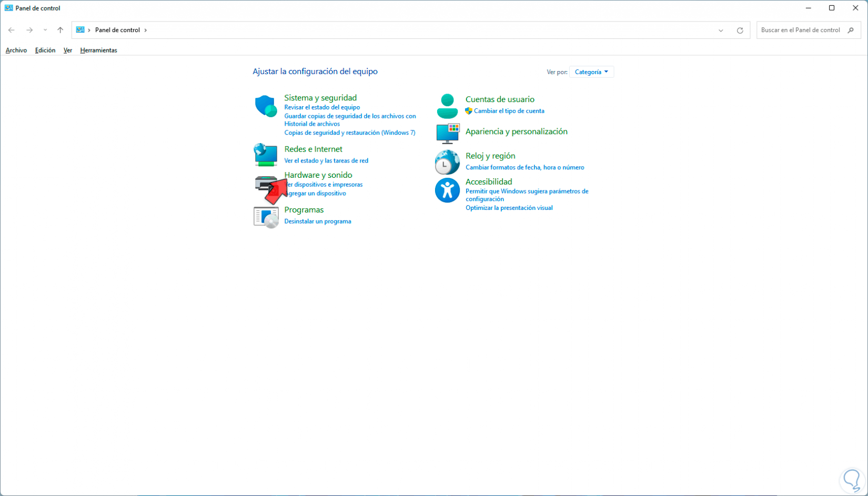Open Apariencia y personalización category
The height and width of the screenshot is (496, 868).
(517, 131)
